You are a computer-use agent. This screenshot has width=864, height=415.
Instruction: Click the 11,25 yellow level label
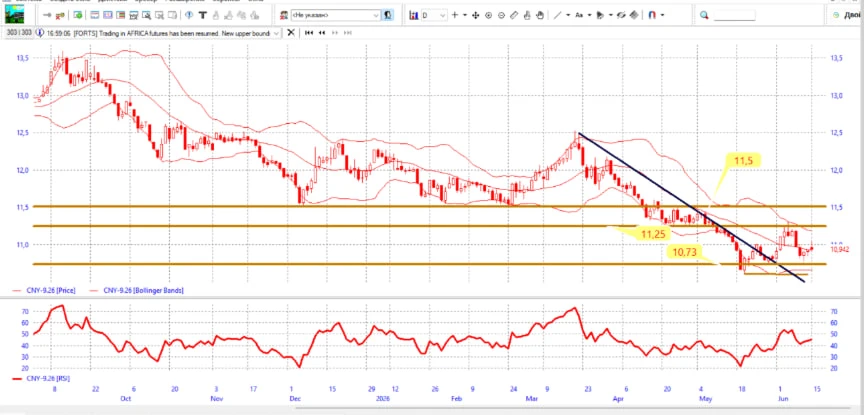coord(654,234)
